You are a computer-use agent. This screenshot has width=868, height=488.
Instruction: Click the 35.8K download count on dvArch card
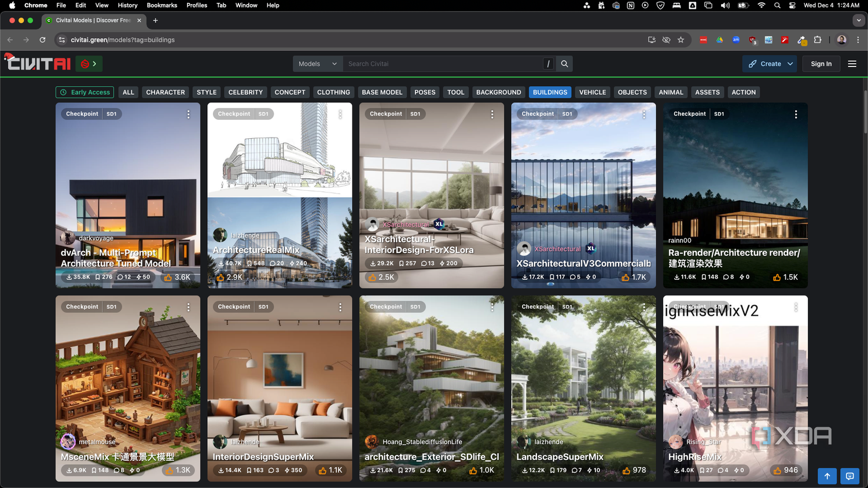[78, 277]
